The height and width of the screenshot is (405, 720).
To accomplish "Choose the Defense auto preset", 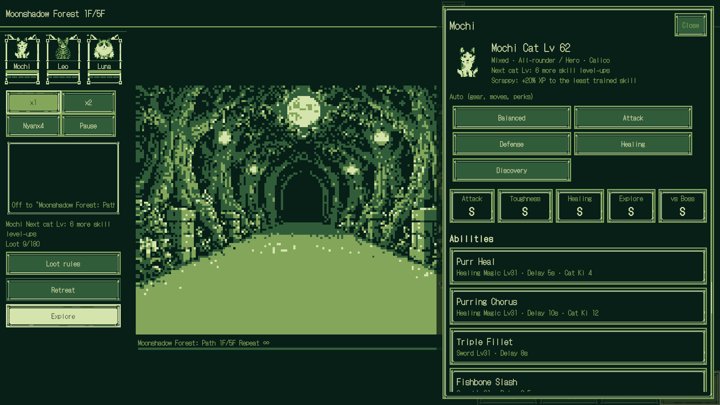I will click(x=512, y=144).
